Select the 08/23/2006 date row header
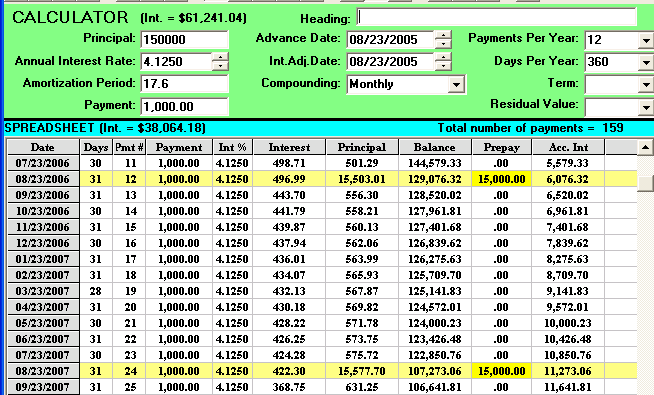 (43, 179)
